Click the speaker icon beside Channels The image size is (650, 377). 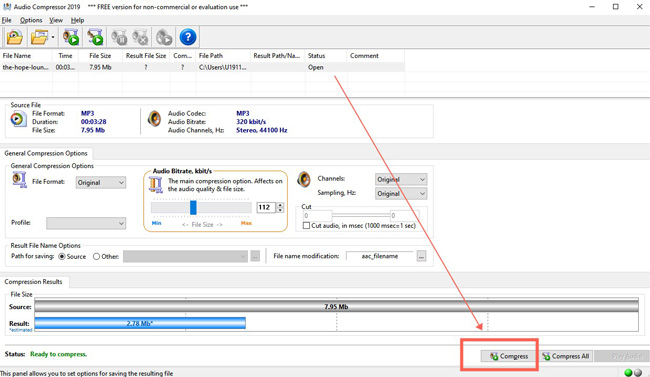coord(303,179)
